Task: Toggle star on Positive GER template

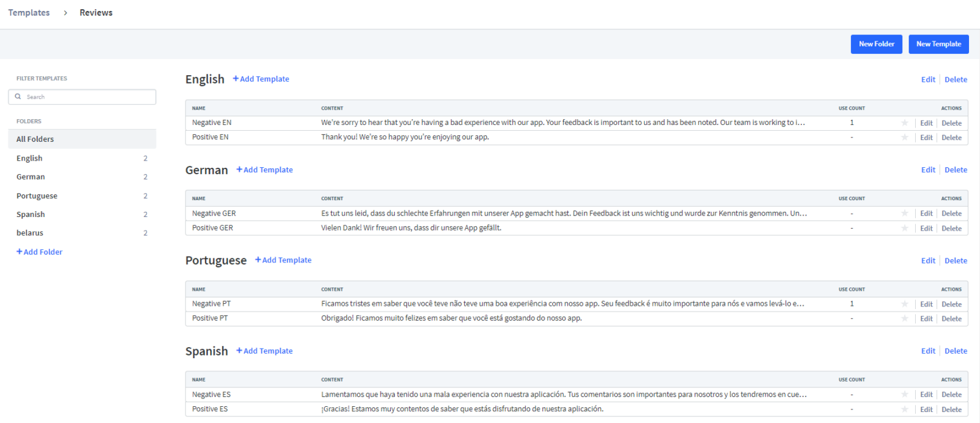Action: (x=904, y=228)
